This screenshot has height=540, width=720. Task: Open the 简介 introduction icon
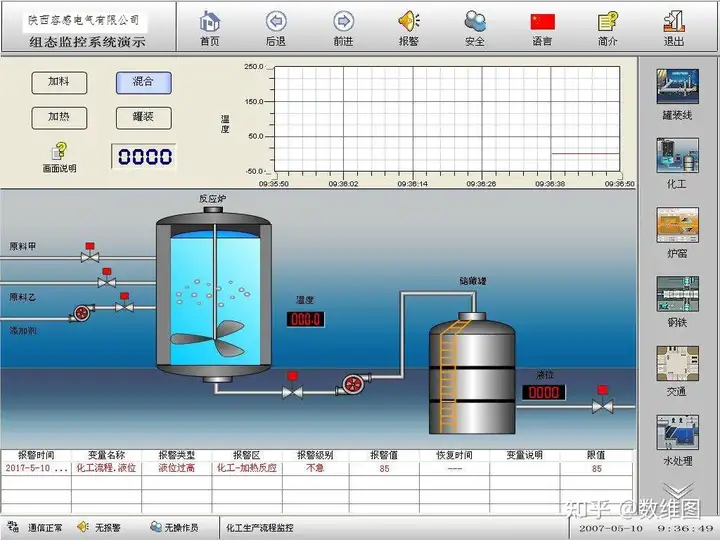click(608, 22)
